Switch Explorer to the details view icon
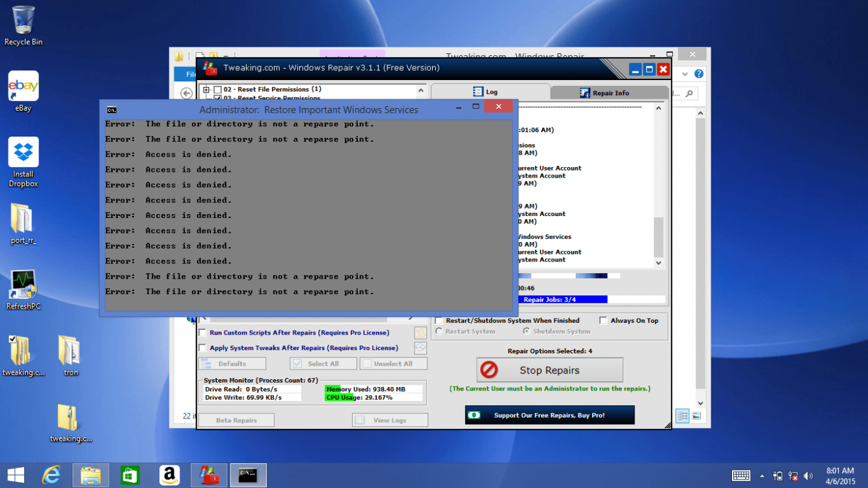Image resolution: width=868 pixels, height=488 pixels. tap(682, 416)
